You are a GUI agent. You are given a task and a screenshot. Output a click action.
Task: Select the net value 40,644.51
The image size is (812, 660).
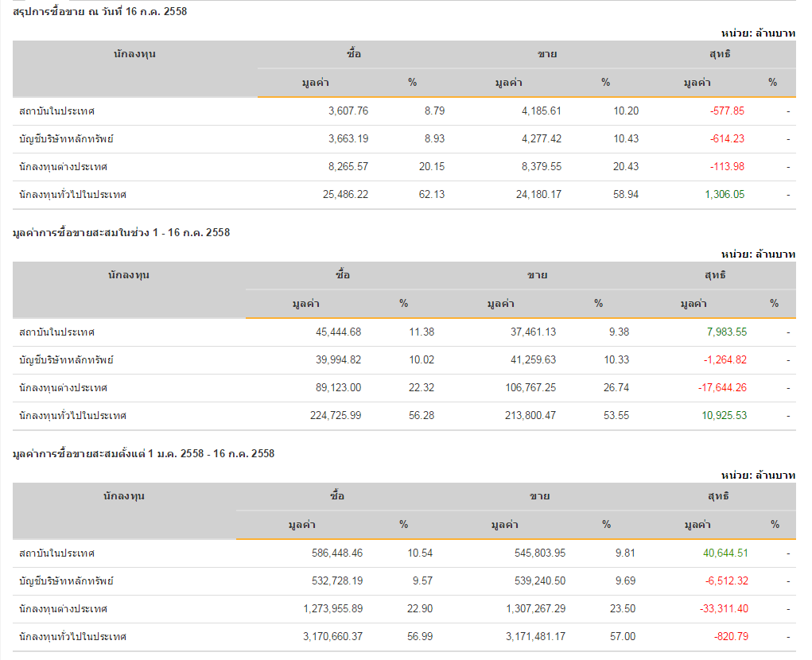coord(721,553)
